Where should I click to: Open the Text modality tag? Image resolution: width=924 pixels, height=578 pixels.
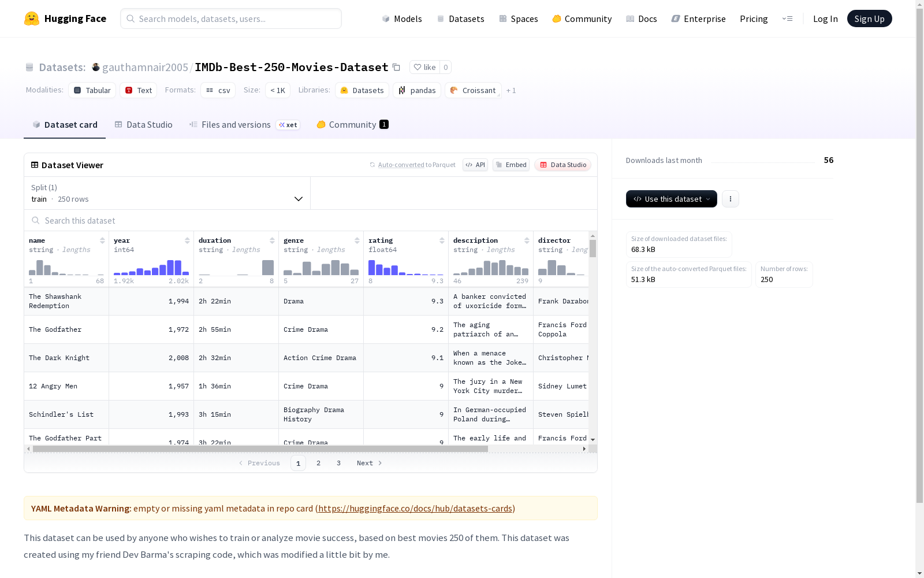point(139,90)
